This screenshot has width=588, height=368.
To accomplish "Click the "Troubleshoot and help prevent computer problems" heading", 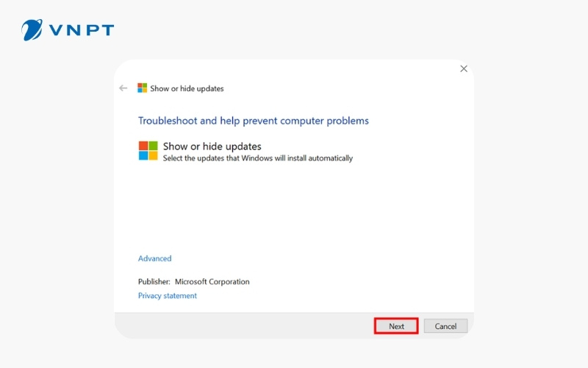I will [253, 120].
